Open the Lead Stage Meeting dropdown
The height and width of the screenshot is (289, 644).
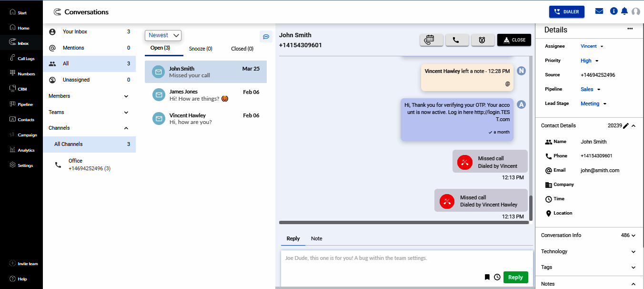coord(593,103)
